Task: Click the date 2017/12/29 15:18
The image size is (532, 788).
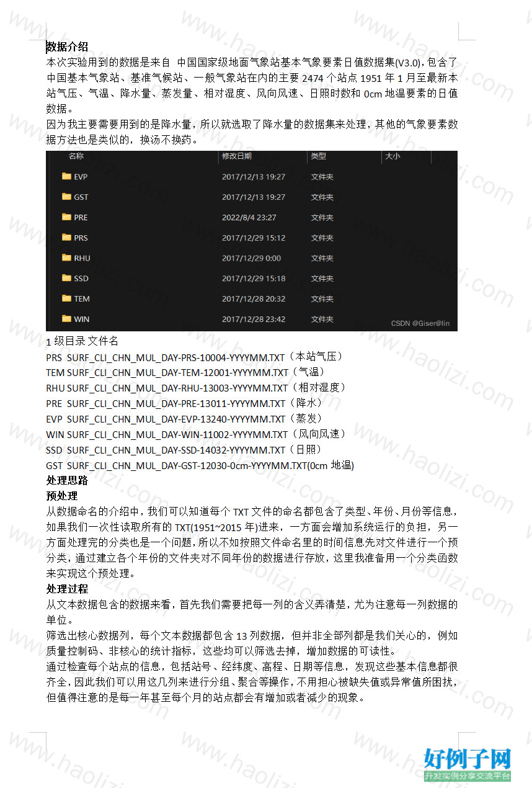Action: point(254,279)
